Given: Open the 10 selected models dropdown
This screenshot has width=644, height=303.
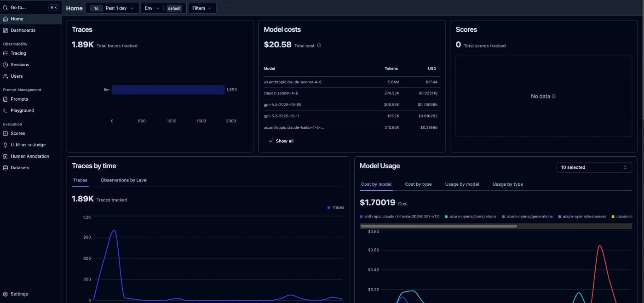Looking at the screenshot, I should pos(594,167).
